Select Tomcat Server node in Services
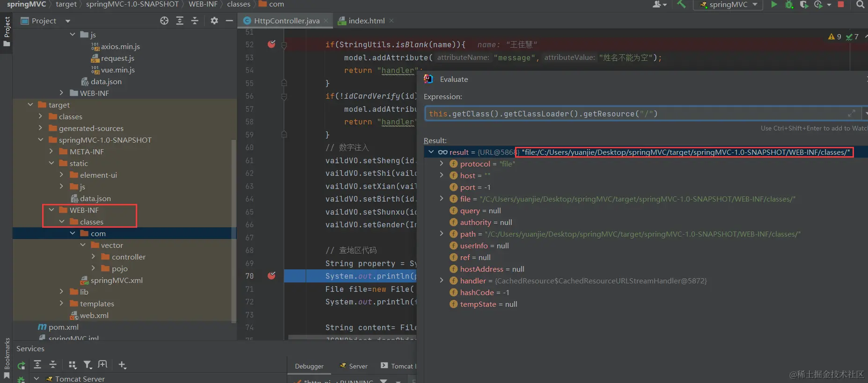Image resolution: width=868 pixels, height=383 pixels. [75, 379]
